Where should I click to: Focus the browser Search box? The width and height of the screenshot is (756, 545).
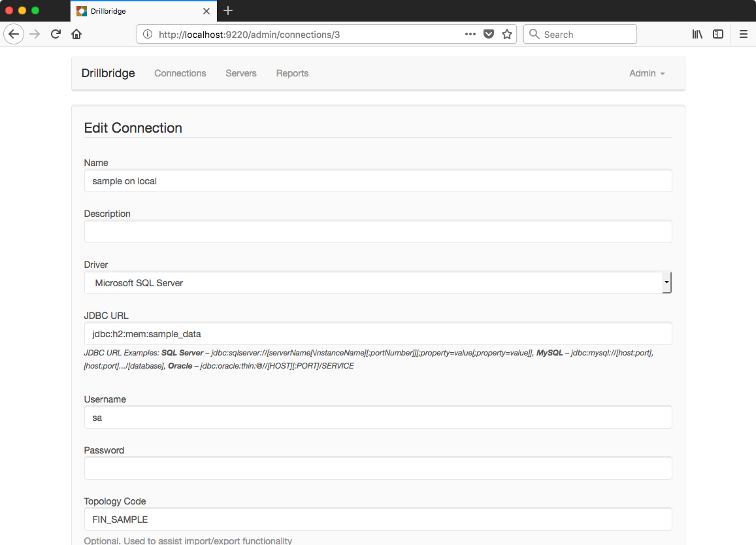[x=580, y=34]
